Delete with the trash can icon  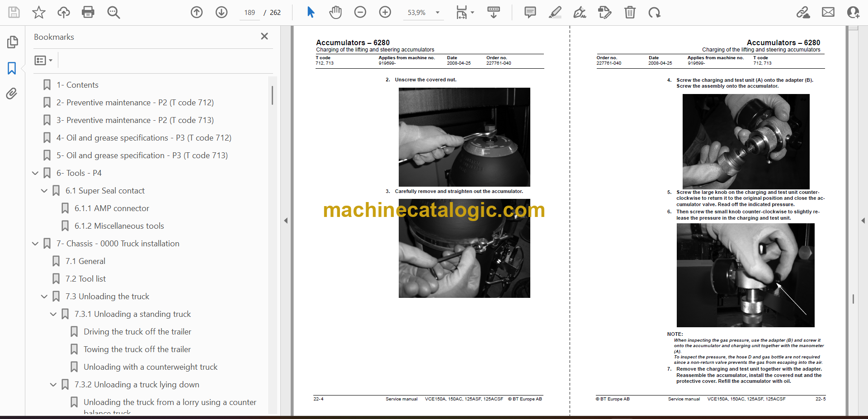[630, 12]
